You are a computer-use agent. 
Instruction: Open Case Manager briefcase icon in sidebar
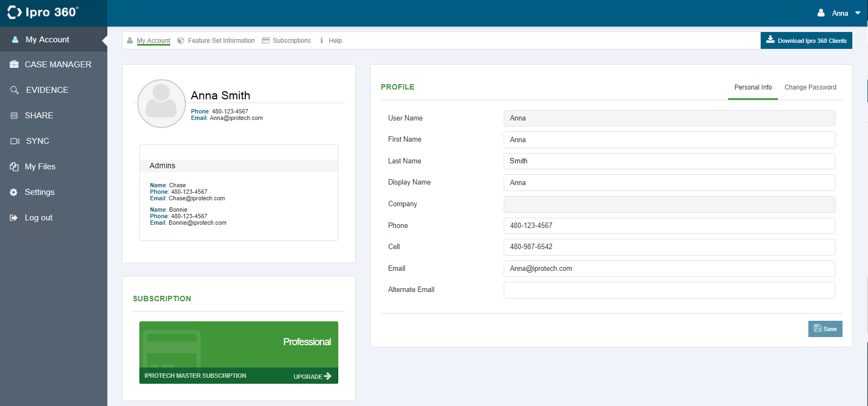tap(14, 65)
